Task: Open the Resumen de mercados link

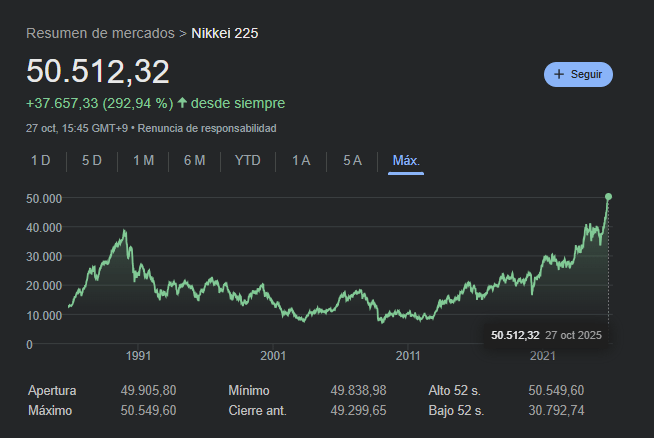Action: coord(100,33)
